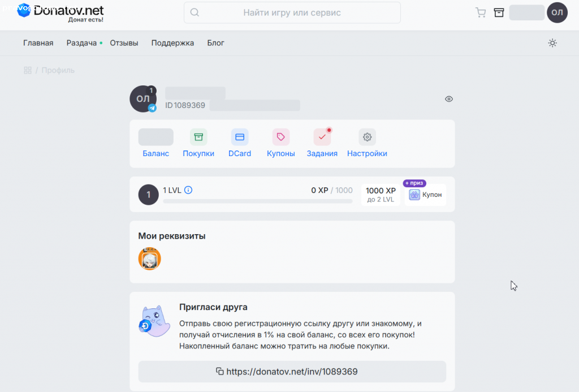Click inside the game search input field

[292, 12]
